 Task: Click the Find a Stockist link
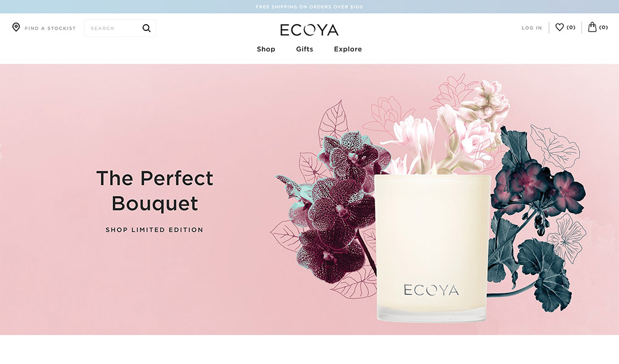(x=50, y=28)
